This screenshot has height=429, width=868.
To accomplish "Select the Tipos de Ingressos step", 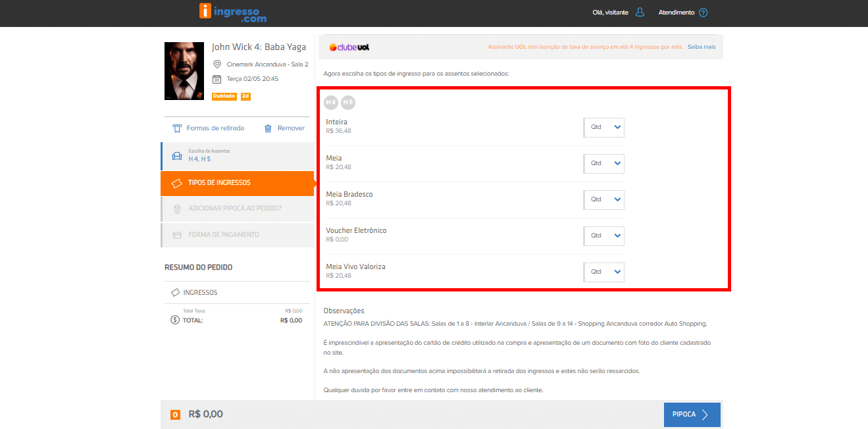I will 238,183.
